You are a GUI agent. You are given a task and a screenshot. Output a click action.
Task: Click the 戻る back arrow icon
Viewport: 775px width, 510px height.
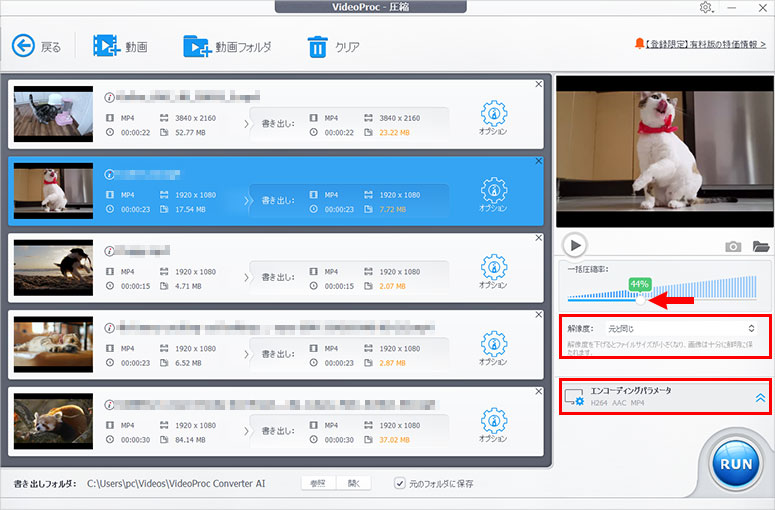(23, 46)
